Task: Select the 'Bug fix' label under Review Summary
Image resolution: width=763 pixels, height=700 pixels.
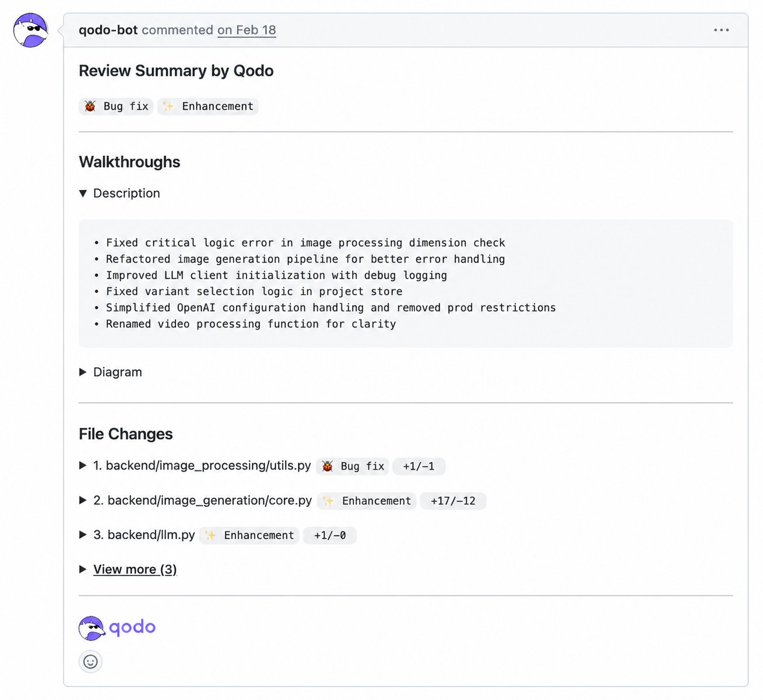Action: 116,106
